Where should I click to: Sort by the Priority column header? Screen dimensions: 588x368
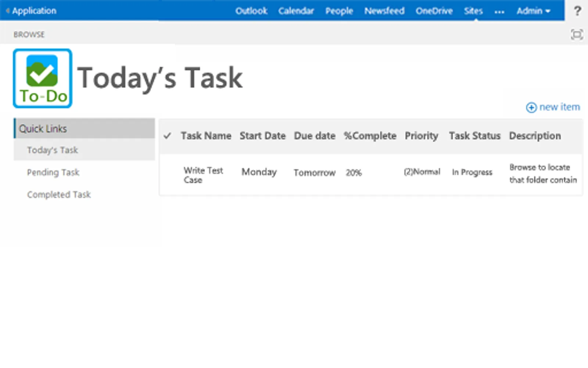(422, 136)
